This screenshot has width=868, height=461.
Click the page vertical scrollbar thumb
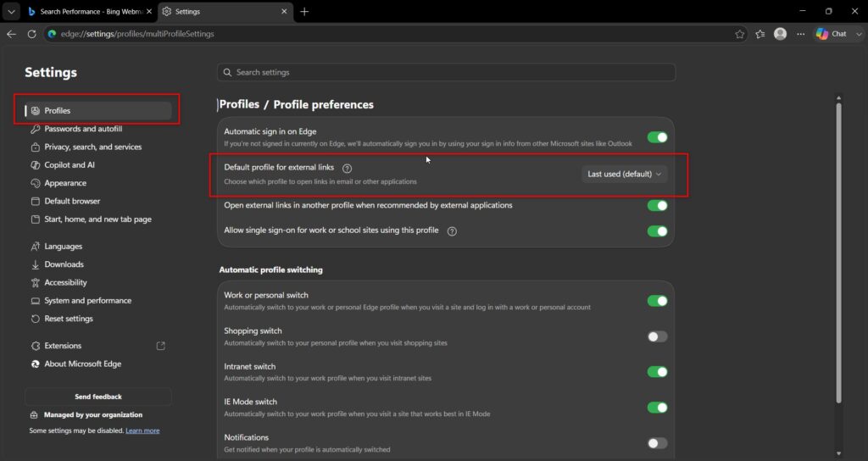[x=838, y=252]
